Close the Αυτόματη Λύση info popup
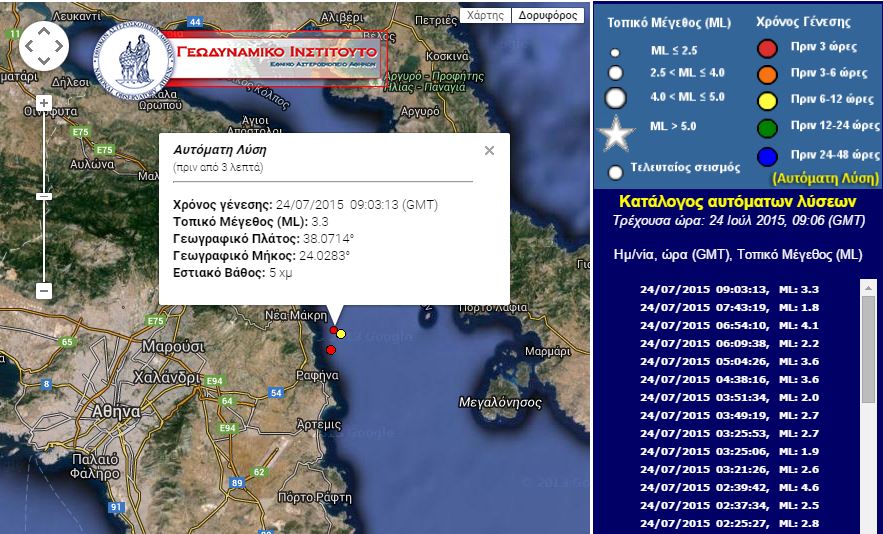This screenshot has width=883, height=534. coord(489,151)
